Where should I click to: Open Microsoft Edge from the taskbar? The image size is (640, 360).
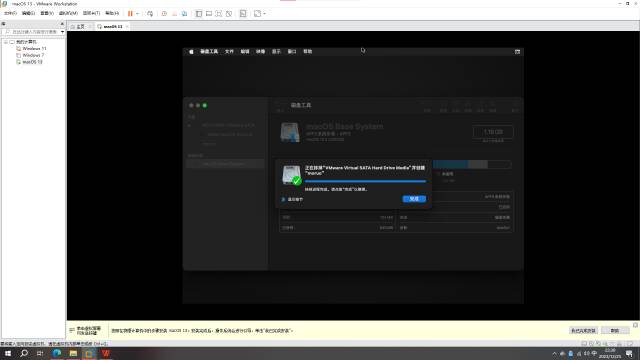click(x=57, y=353)
